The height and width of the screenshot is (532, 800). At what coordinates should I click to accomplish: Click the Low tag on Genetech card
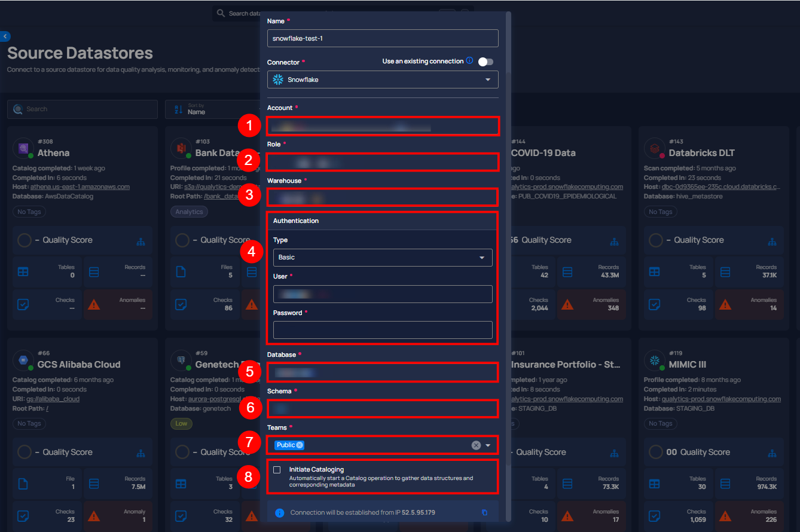coord(181,423)
